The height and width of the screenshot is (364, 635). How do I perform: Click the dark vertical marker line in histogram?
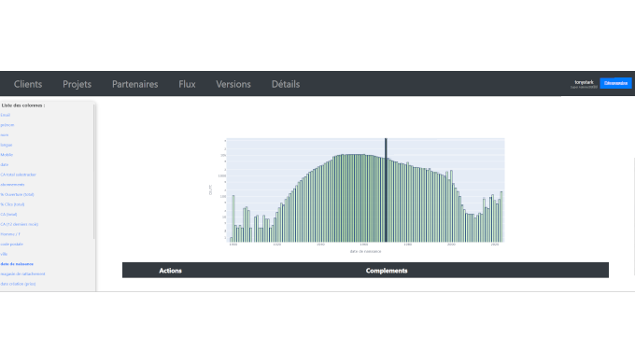point(386,189)
